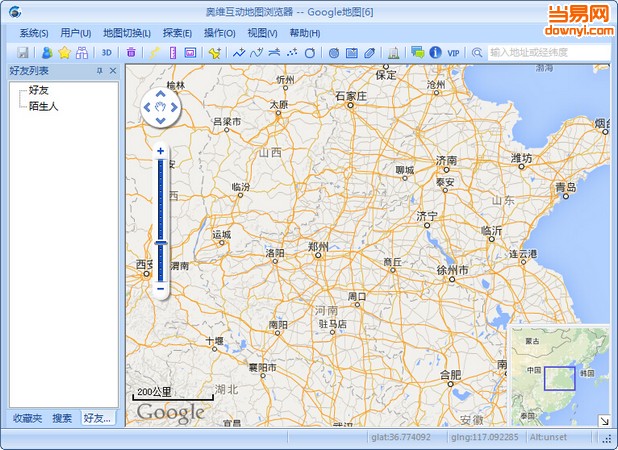Expand the 陌生人 tree node
618x450 pixels.
click(x=43, y=105)
